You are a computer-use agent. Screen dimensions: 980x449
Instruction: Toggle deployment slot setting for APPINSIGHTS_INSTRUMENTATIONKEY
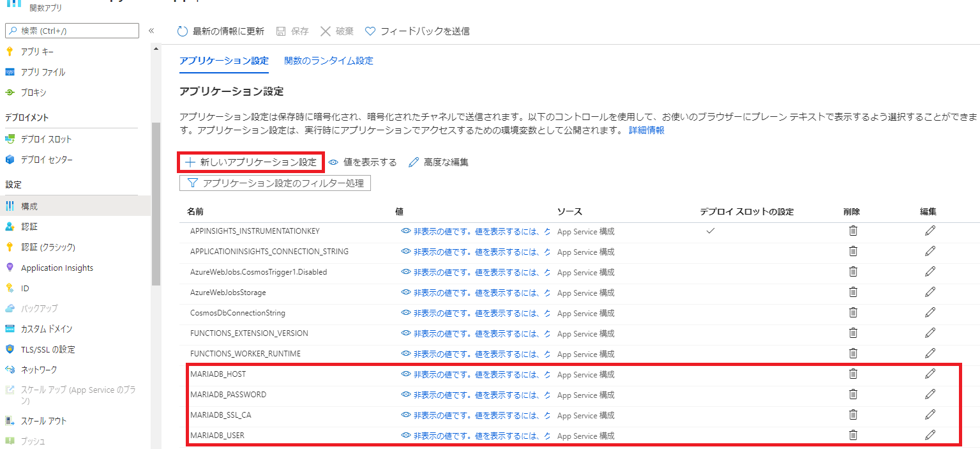(710, 231)
